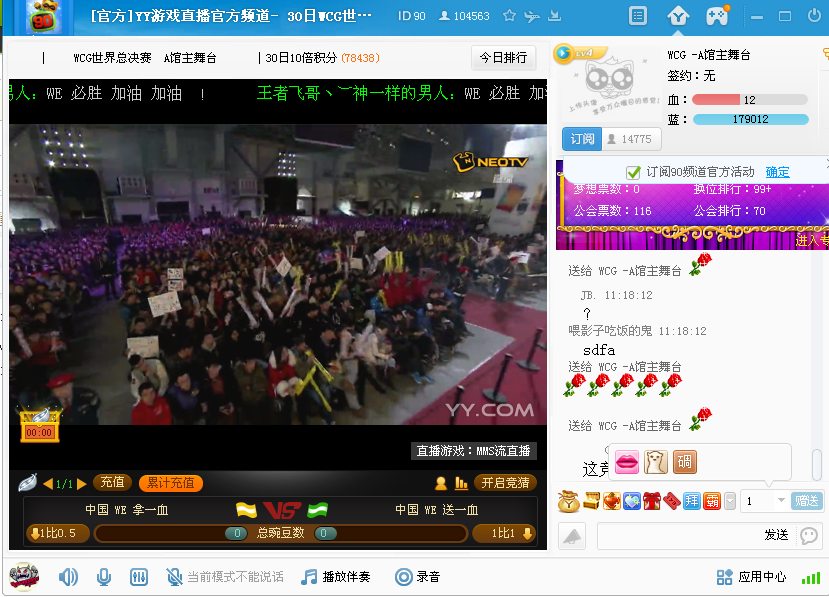Viewport: 829px width, 597px height.
Task: Open 应用中心 app center
Action: pos(752,577)
